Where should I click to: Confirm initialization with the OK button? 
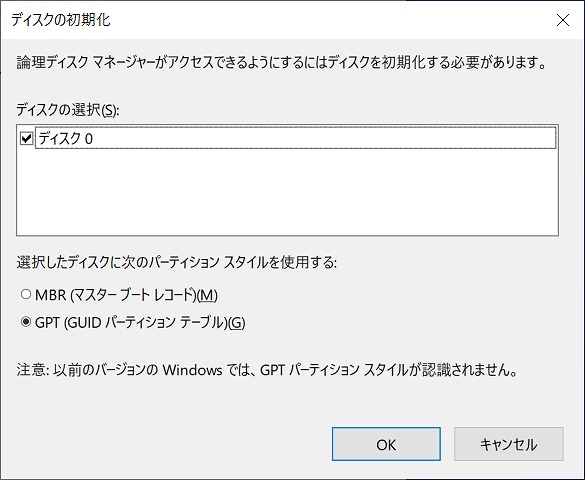coord(386,444)
